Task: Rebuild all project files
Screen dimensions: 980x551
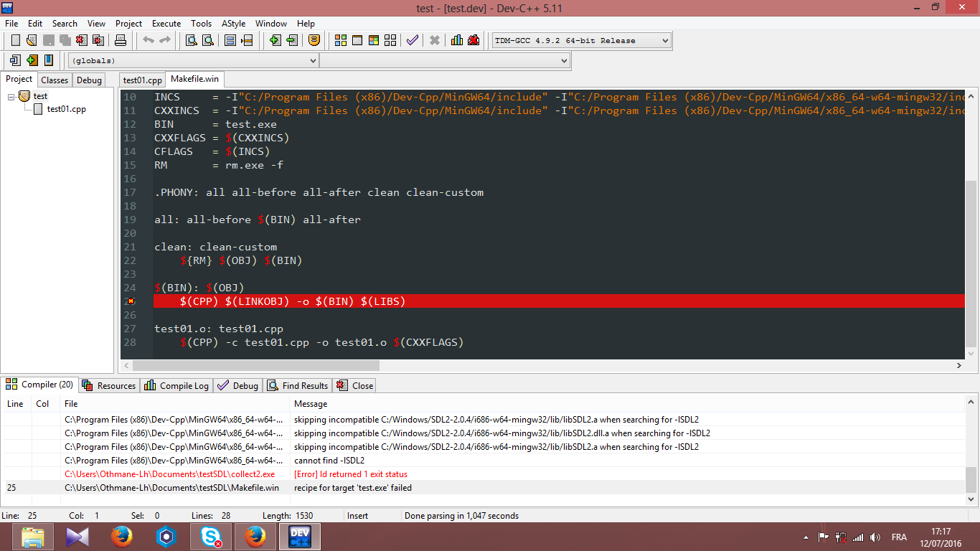Action: [x=390, y=41]
